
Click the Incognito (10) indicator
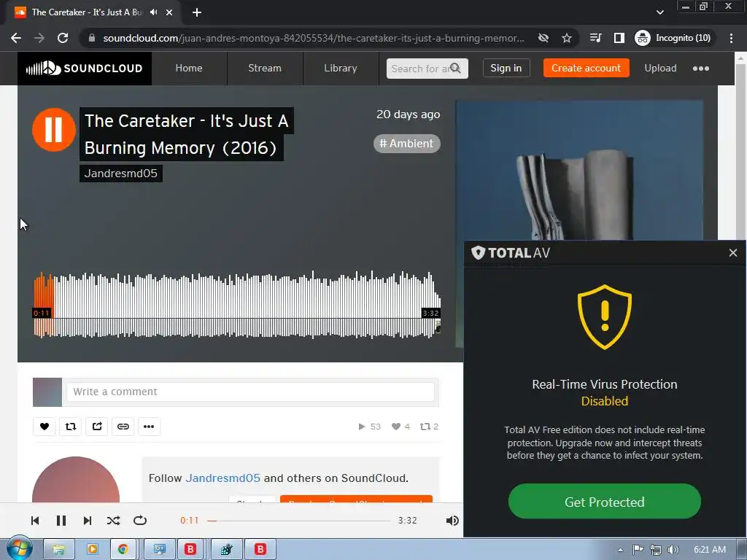click(x=673, y=38)
